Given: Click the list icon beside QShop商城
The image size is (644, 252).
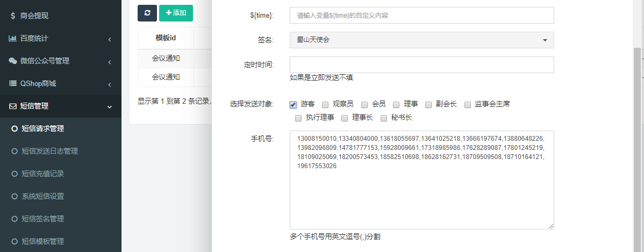Looking at the screenshot, I should point(12,83).
